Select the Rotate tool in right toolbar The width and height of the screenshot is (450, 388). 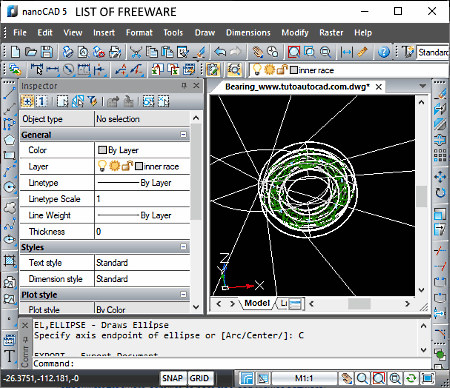[x=440, y=192]
